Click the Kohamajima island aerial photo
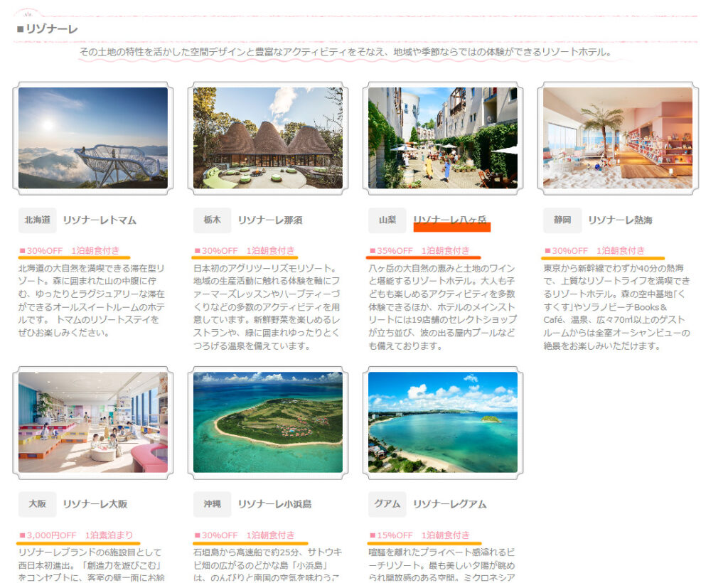 click(268, 422)
